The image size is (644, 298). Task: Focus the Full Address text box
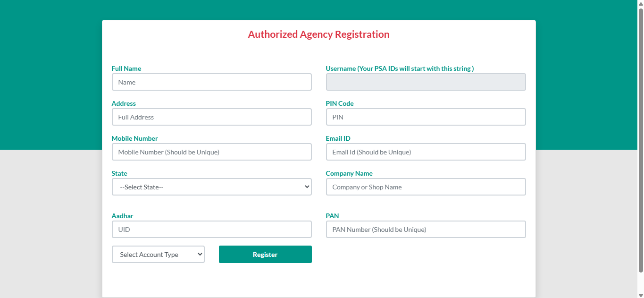pyautogui.click(x=211, y=117)
